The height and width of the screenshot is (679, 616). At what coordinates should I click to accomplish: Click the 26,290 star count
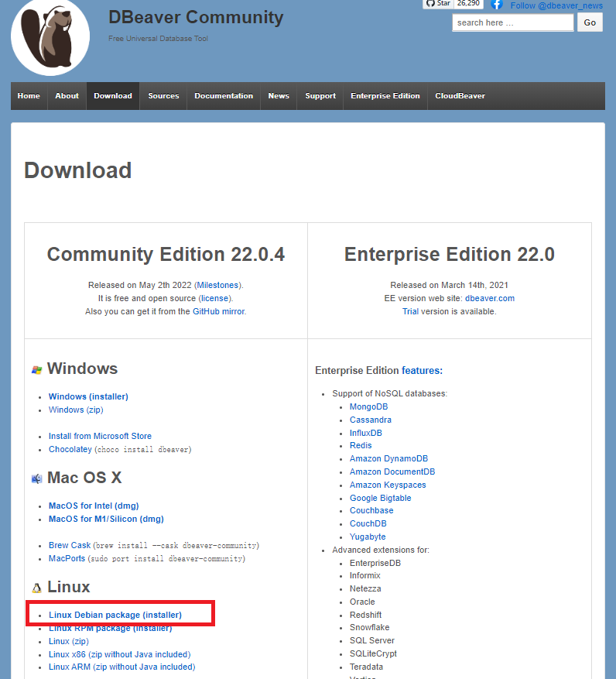[468, 3]
